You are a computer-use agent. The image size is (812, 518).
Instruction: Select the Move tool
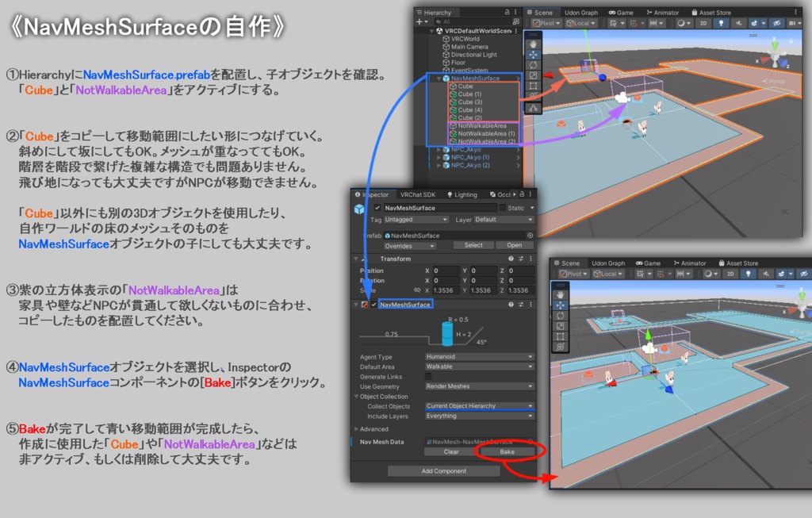(534, 54)
